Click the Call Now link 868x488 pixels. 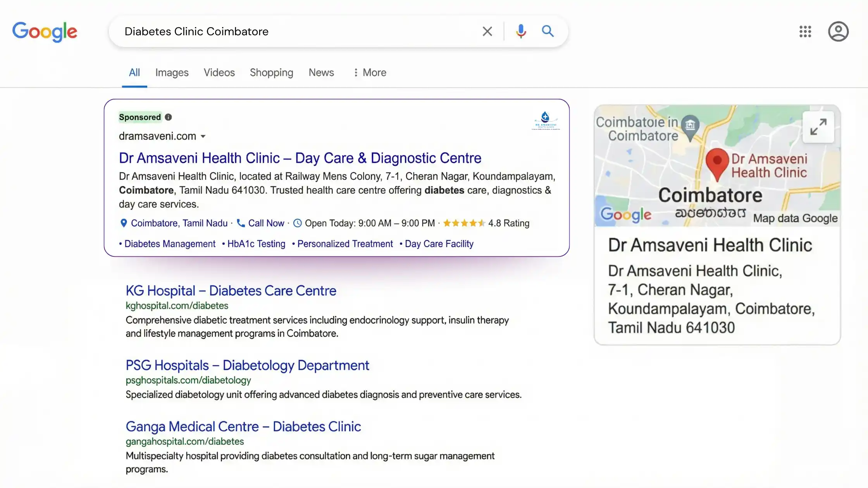pos(266,223)
